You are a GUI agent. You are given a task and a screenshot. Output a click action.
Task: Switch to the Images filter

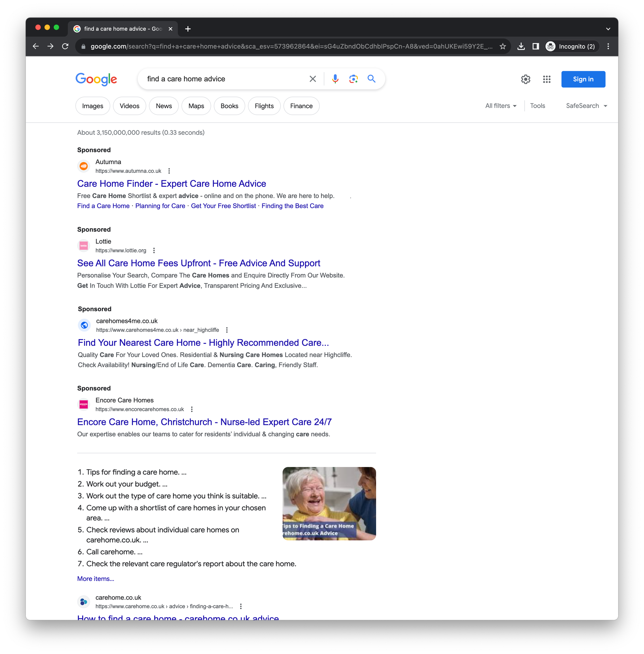93,106
